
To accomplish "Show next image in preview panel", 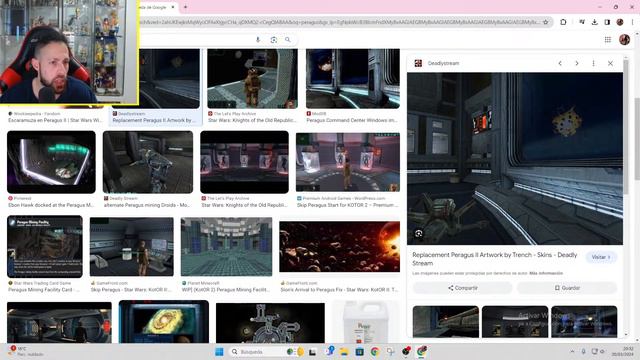I will pyautogui.click(x=577, y=63).
